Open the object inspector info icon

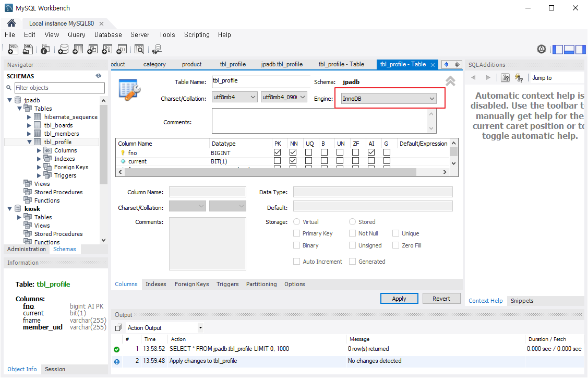pyautogui.click(x=45, y=49)
